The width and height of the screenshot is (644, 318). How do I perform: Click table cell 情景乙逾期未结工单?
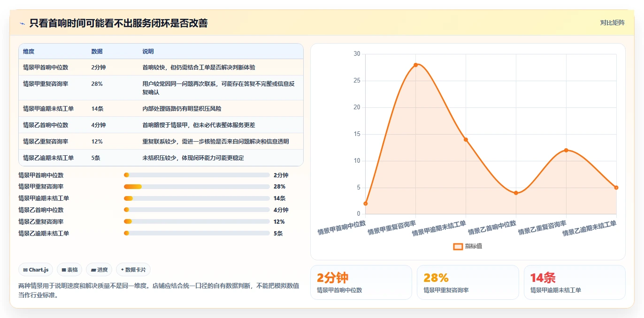tap(48, 158)
